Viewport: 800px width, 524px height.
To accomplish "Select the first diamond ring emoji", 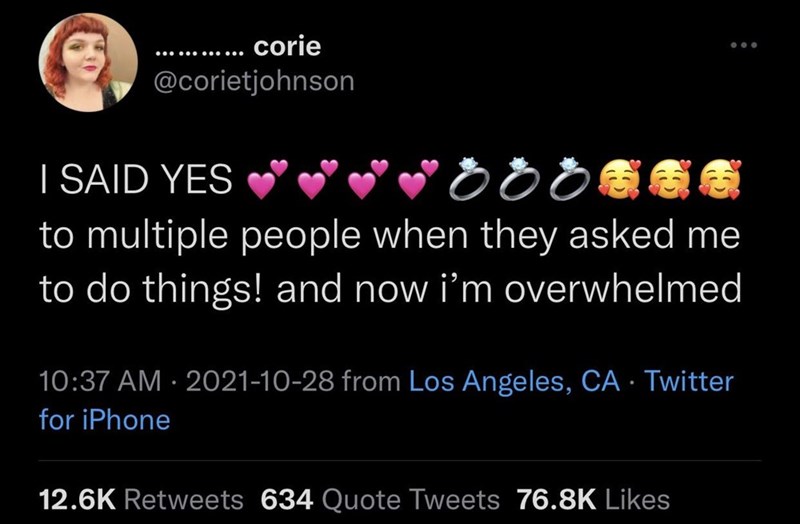I will [467, 179].
